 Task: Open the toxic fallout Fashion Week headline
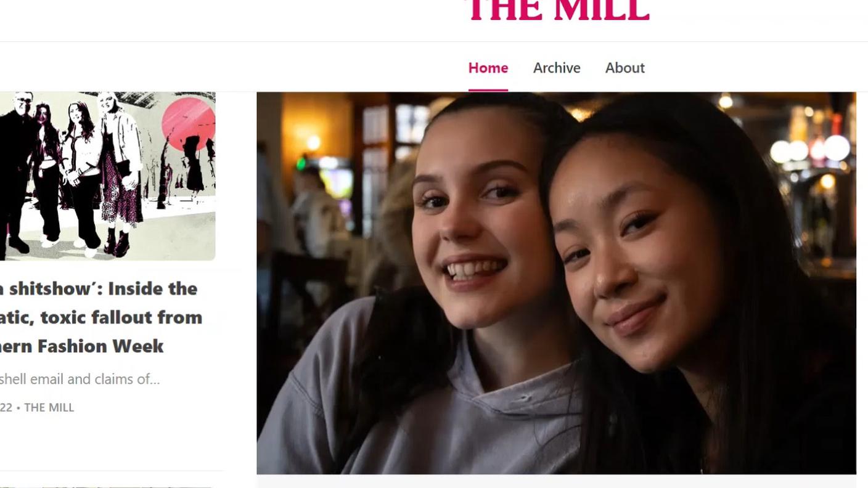pos(101,317)
